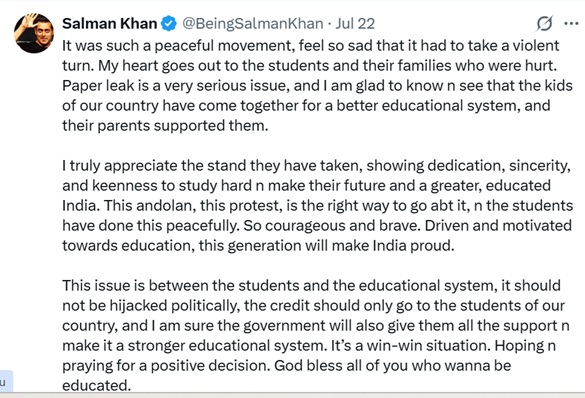The height and width of the screenshot is (398, 585).
Task: Visit the @BeingSalmanKhan handle link
Action: tap(253, 23)
